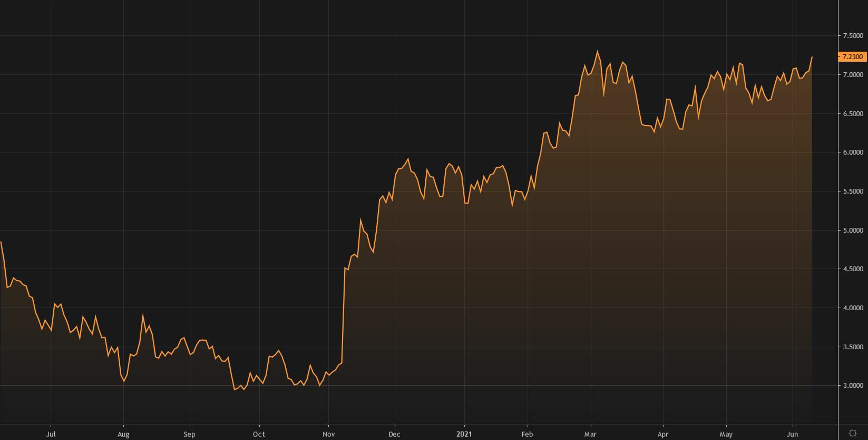Image resolution: width=868 pixels, height=440 pixels.
Task: Click the 5.0000 price axis label
Action: coord(853,231)
